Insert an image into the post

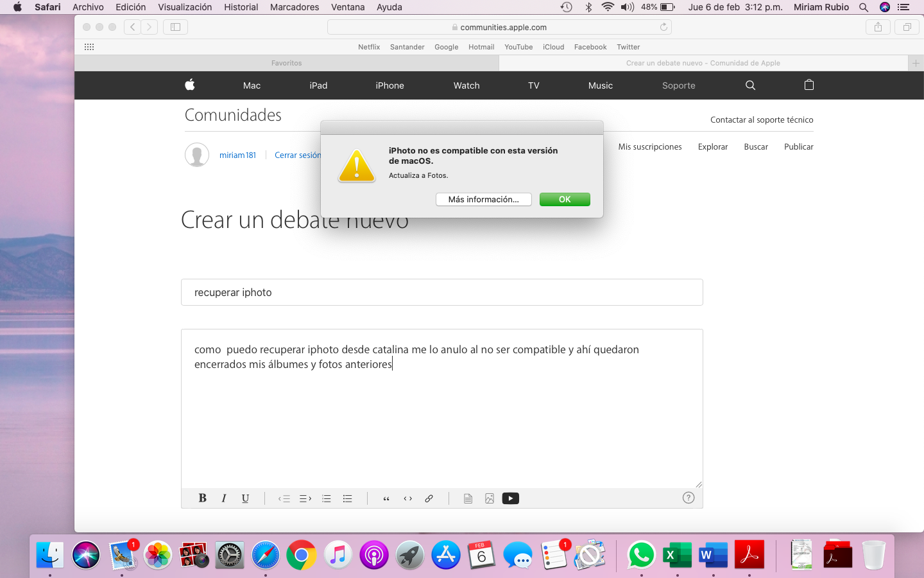point(490,498)
